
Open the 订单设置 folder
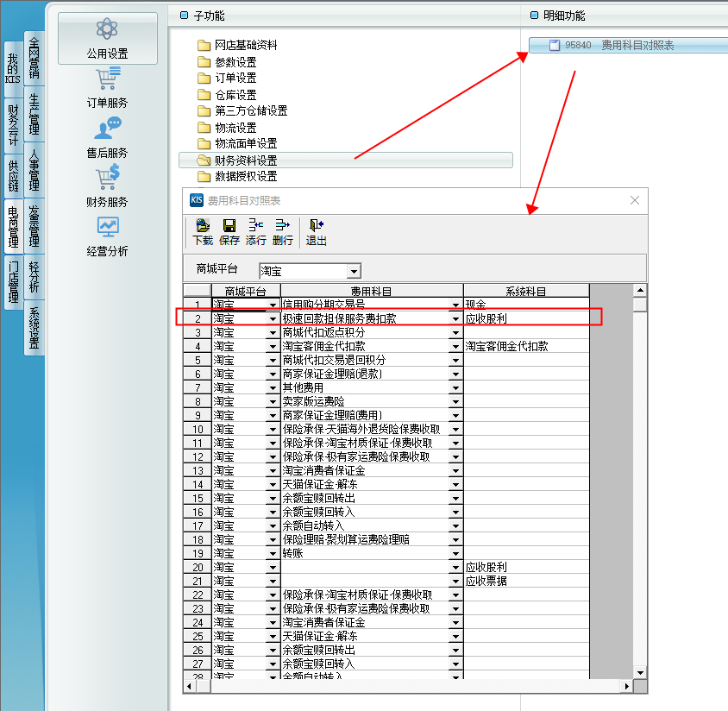(227, 78)
